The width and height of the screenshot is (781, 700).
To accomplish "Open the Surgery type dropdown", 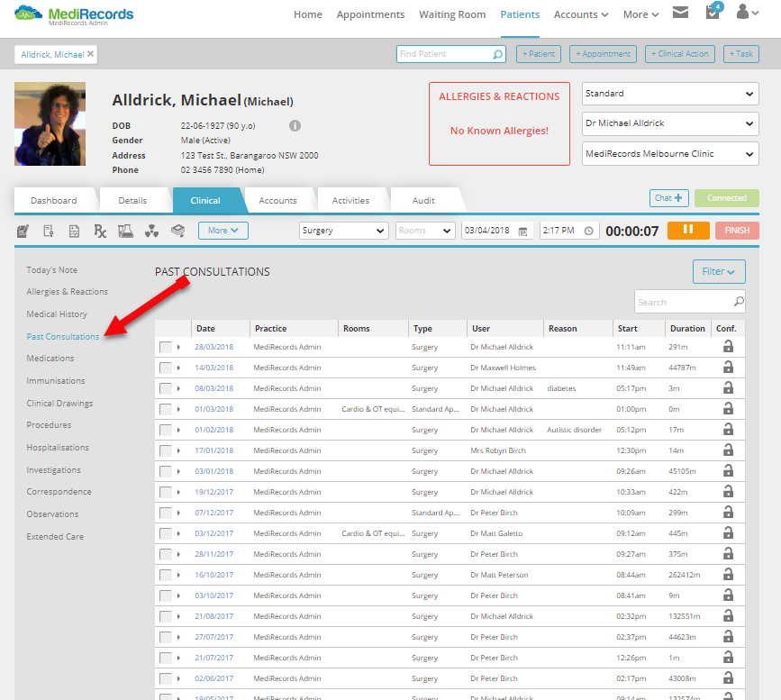I will [x=344, y=231].
